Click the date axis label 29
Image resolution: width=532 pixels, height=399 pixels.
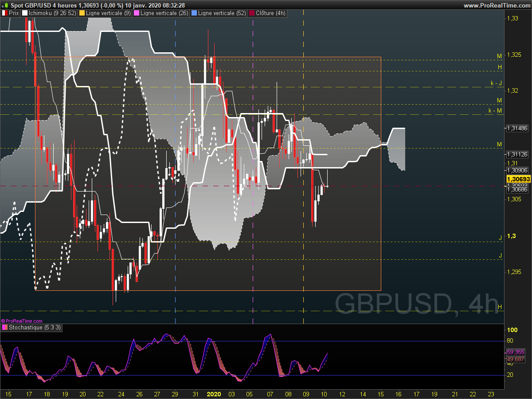click(x=175, y=394)
